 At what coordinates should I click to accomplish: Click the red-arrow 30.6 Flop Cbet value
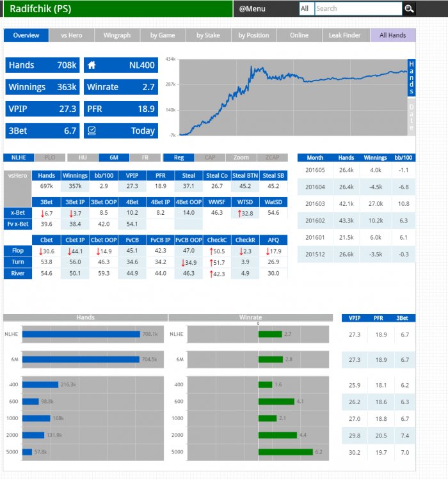click(x=47, y=251)
